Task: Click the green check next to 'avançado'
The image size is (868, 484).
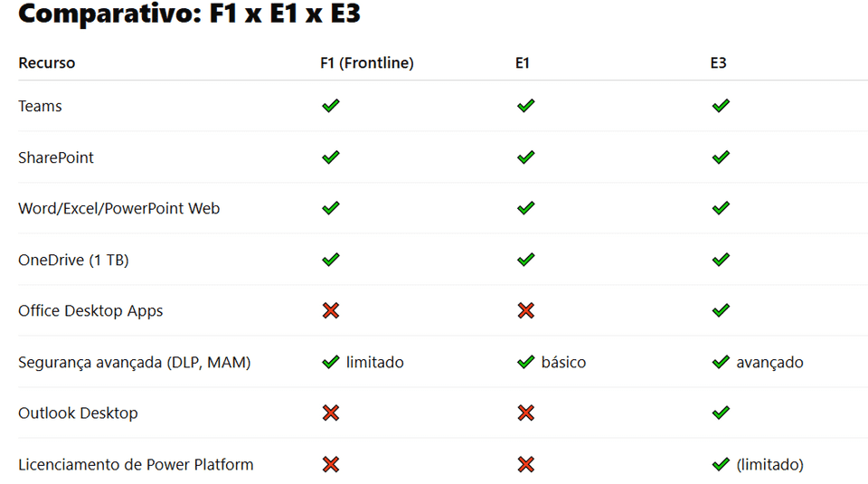Action: tap(721, 362)
